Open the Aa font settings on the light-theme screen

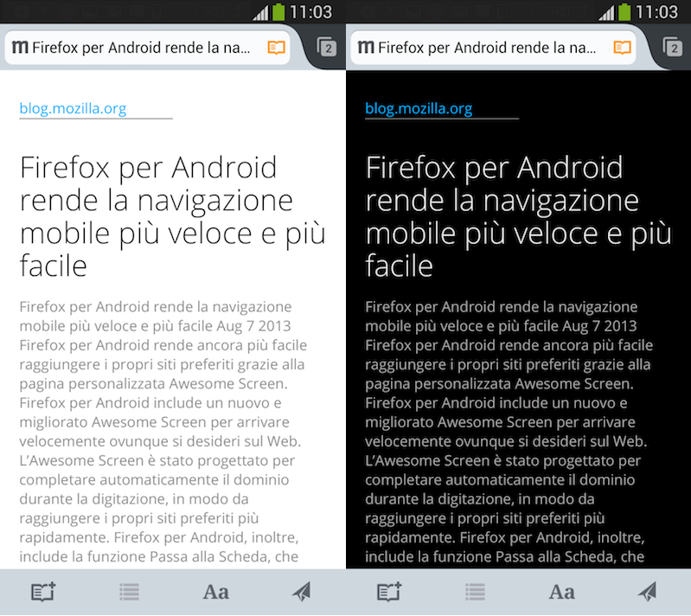(215, 592)
